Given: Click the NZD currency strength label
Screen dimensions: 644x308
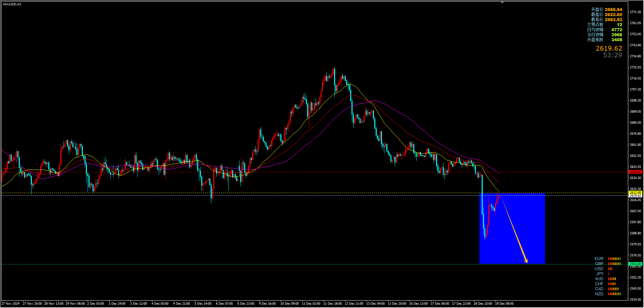Looking at the screenshot, I should point(599,294).
